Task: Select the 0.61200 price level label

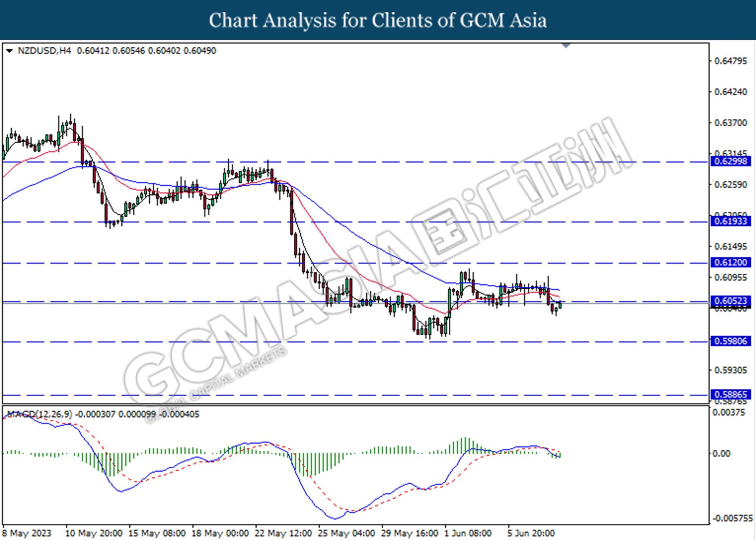Action: [731, 262]
